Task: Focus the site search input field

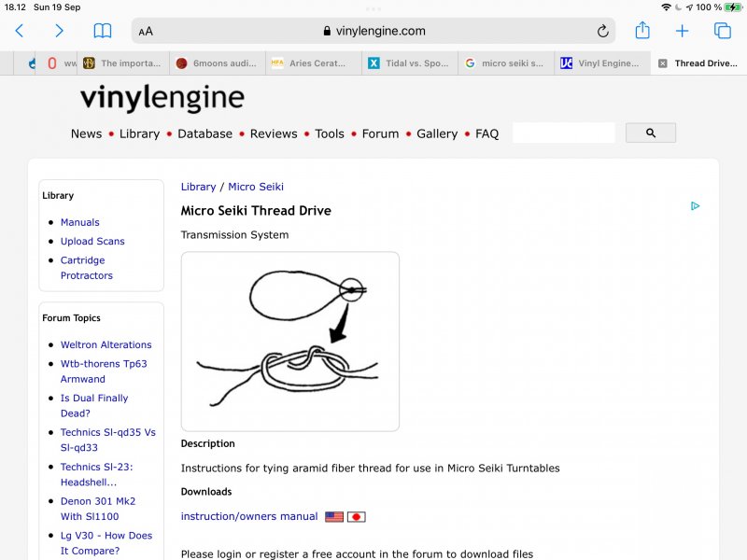Action: tap(564, 133)
